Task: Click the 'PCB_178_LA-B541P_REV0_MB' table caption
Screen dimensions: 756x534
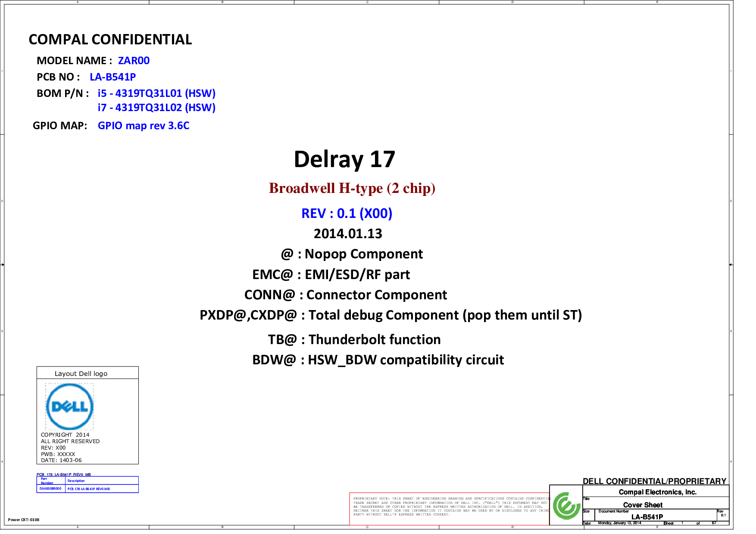Action: (64, 475)
